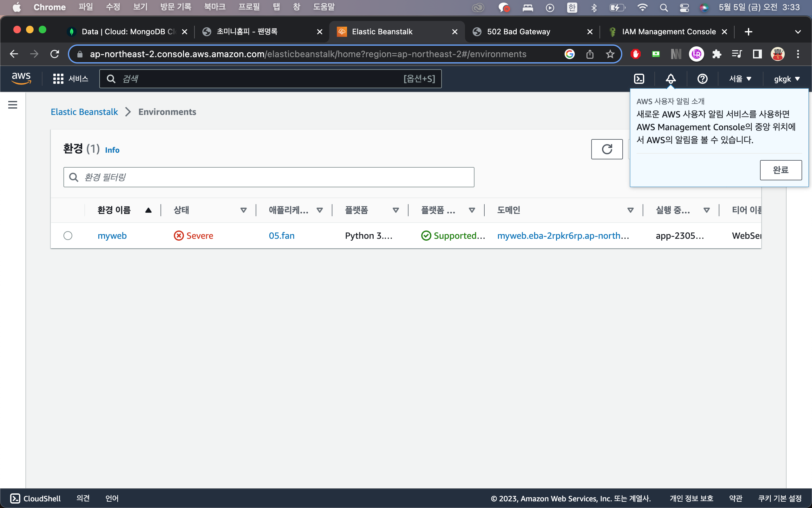The width and height of the screenshot is (812, 508).
Task: Open the myweb.eba domain link
Action: (563, 236)
